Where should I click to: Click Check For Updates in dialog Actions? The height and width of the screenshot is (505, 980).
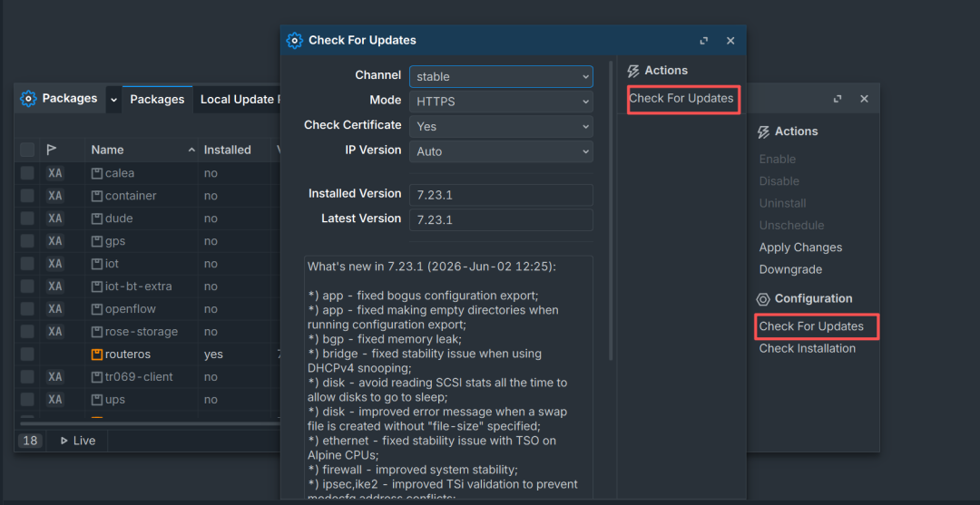681,99
